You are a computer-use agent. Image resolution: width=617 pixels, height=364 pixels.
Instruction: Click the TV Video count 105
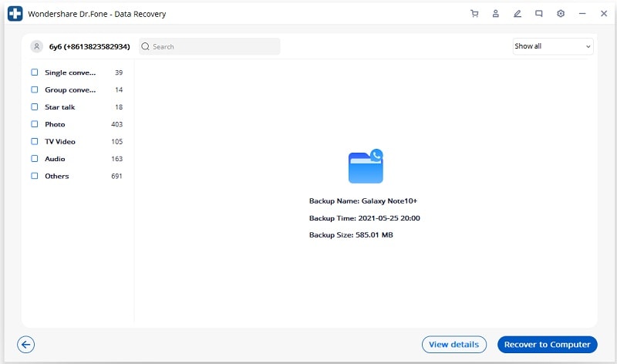pos(117,142)
